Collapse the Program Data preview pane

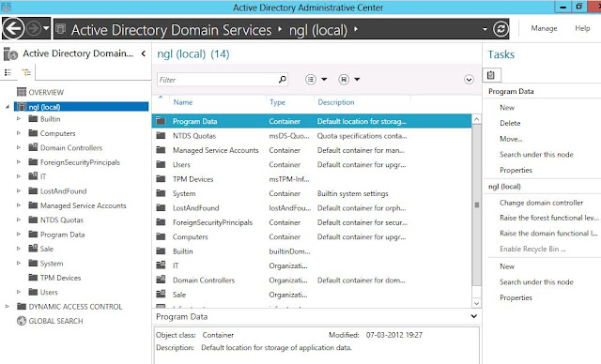(473, 316)
